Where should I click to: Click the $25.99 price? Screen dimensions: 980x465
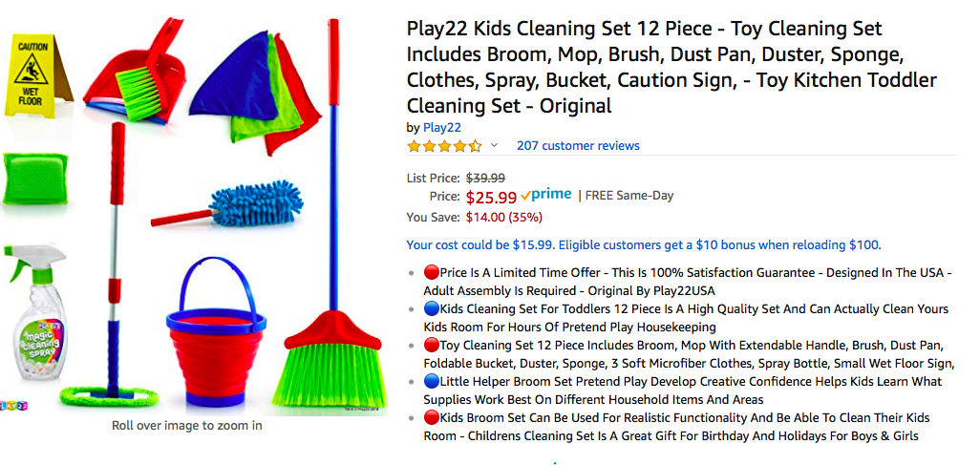pyautogui.click(x=491, y=198)
